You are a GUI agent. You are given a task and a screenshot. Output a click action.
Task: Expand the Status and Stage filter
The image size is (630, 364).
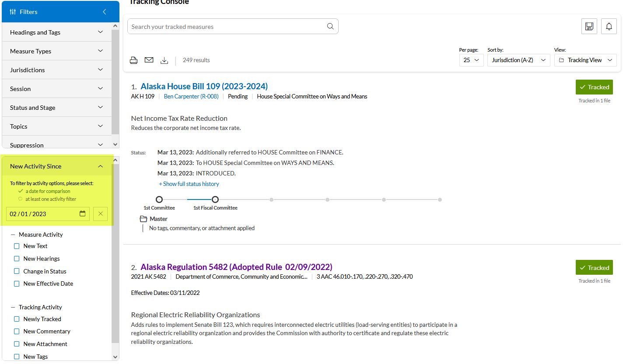tap(57, 108)
